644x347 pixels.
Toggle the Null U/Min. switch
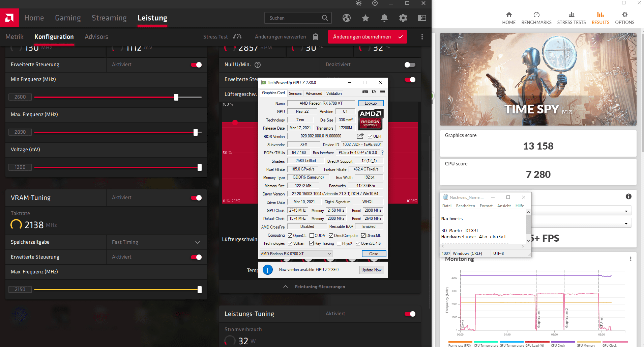410,65
